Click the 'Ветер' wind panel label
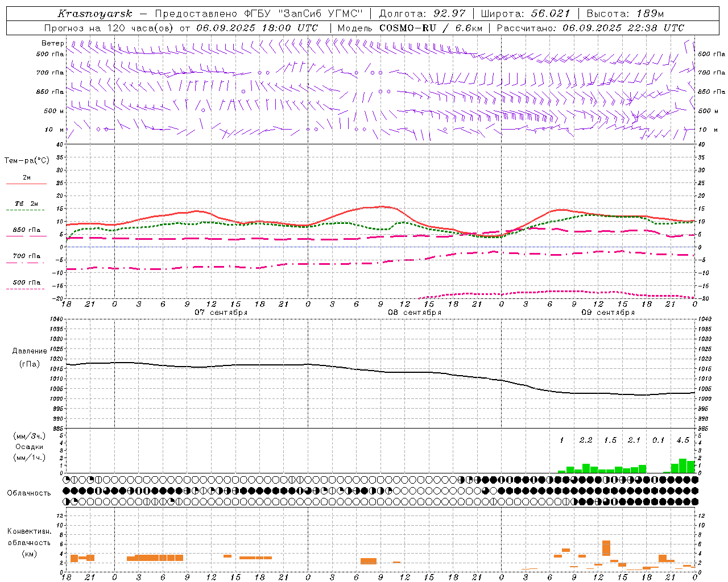Screen dimensions: 728x582 53,43
